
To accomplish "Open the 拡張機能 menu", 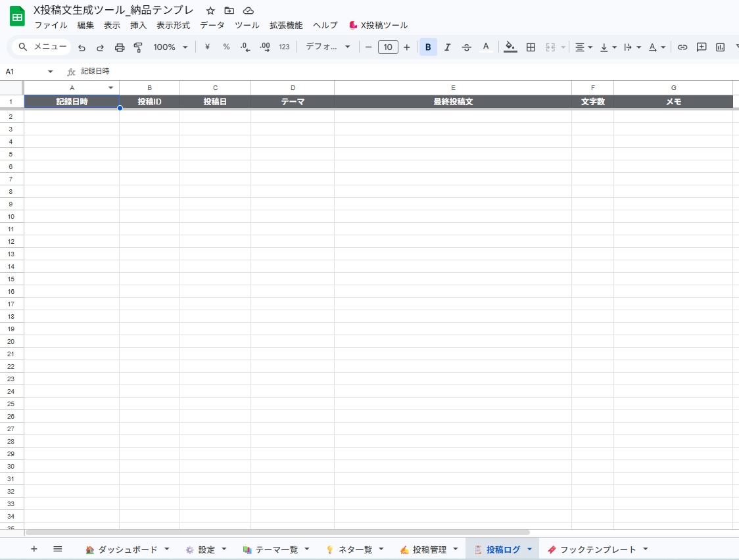I will pyautogui.click(x=286, y=26).
